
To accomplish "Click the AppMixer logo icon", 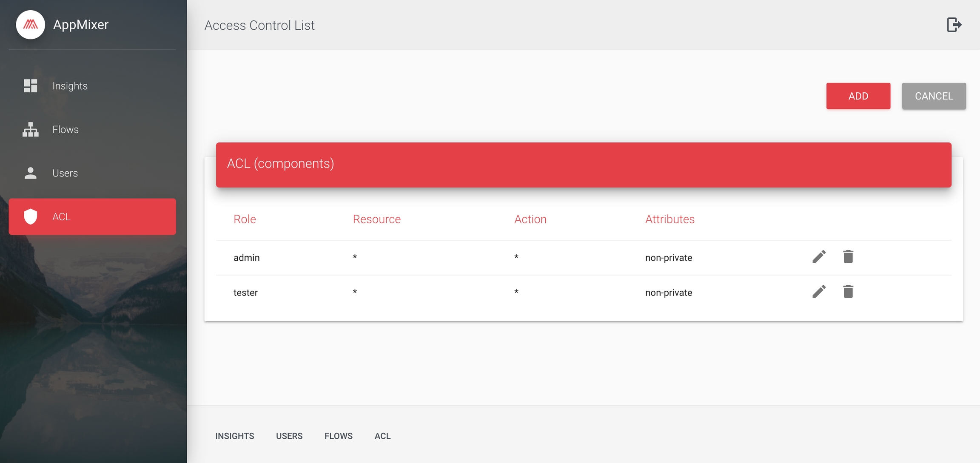I will pyautogui.click(x=30, y=25).
